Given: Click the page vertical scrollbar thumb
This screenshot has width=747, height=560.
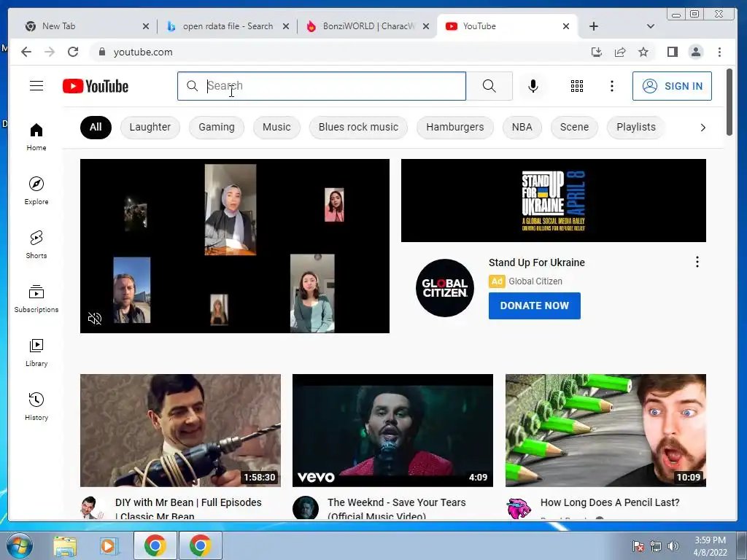Looking at the screenshot, I should click(x=729, y=102).
